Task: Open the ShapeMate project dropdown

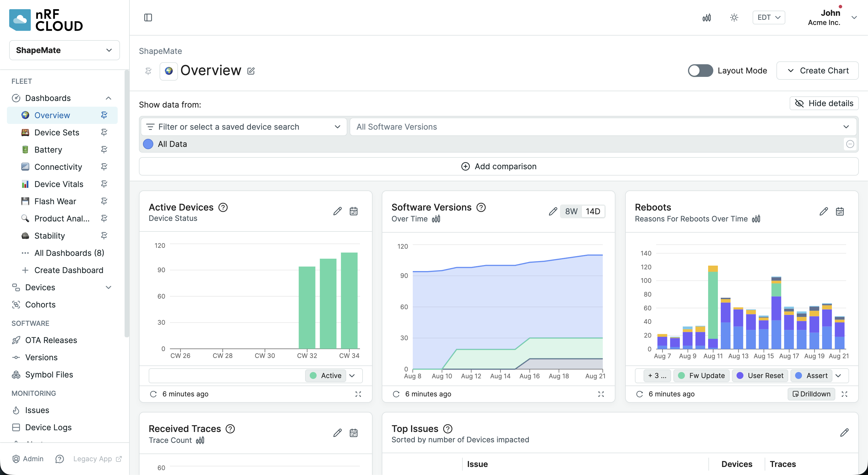Action: click(64, 50)
